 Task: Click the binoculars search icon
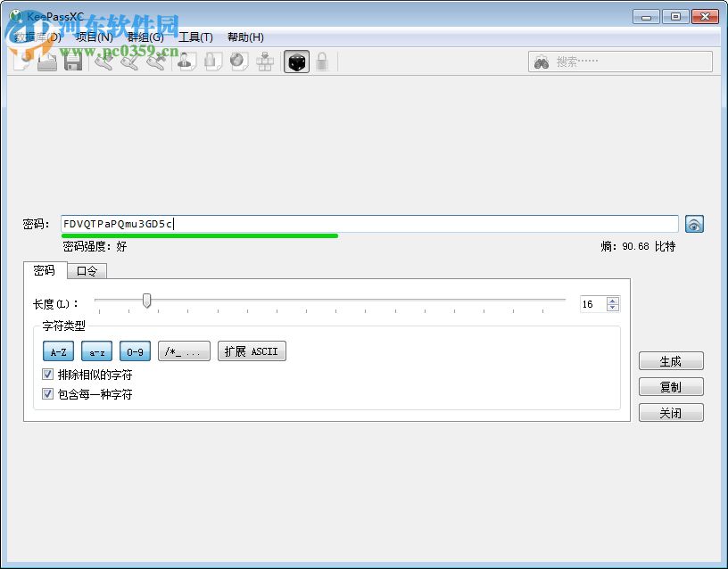(542, 62)
